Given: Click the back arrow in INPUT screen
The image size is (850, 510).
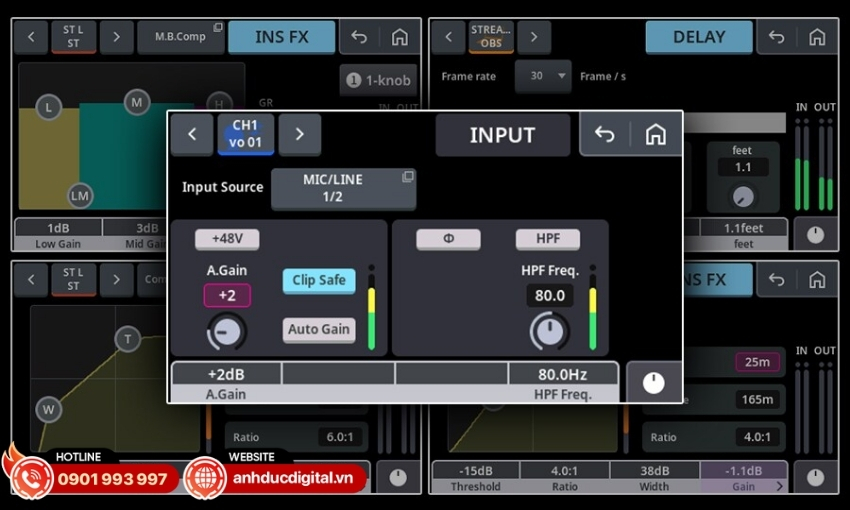Looking at the screenshot, I should tap(604, 134).
